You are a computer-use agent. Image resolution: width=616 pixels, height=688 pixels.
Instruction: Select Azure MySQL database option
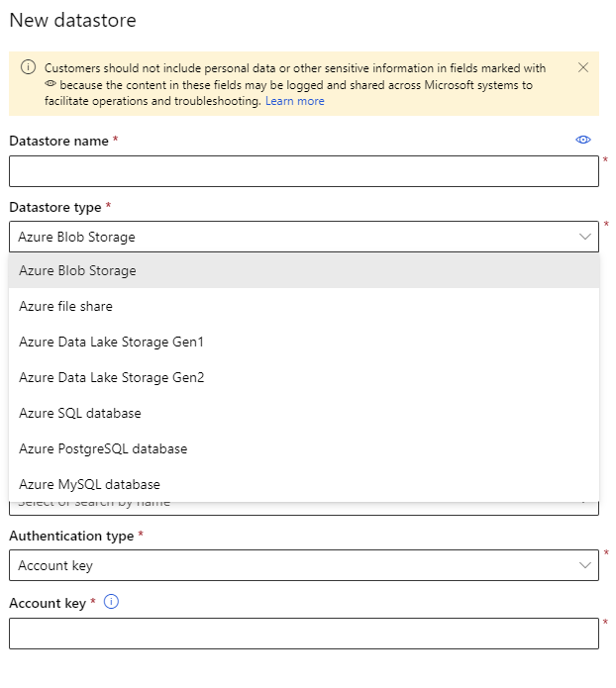point(304,484)
